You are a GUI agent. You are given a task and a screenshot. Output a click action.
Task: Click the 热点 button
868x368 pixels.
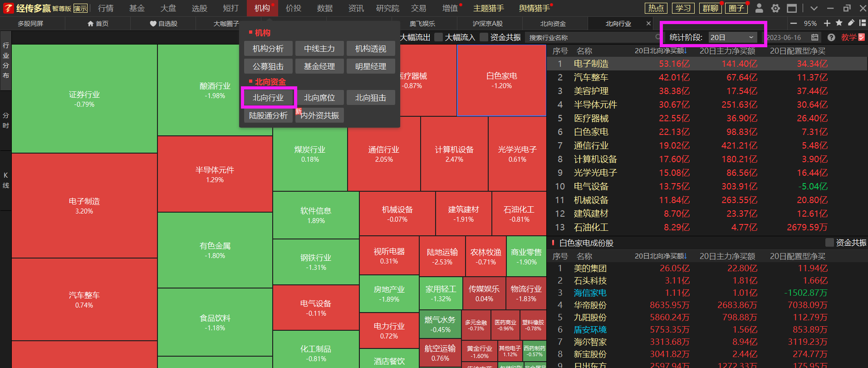(x=656, y=8)
